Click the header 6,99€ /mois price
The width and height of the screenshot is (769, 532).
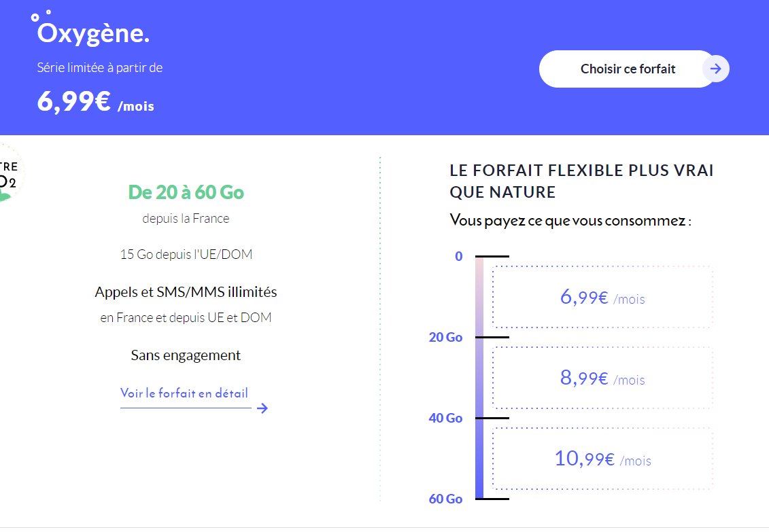click(95, 102)
